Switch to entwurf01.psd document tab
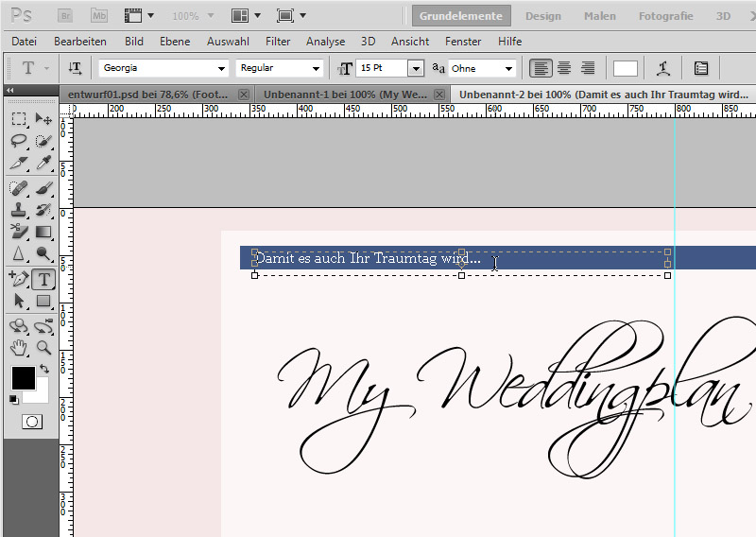 coord(149,95)
